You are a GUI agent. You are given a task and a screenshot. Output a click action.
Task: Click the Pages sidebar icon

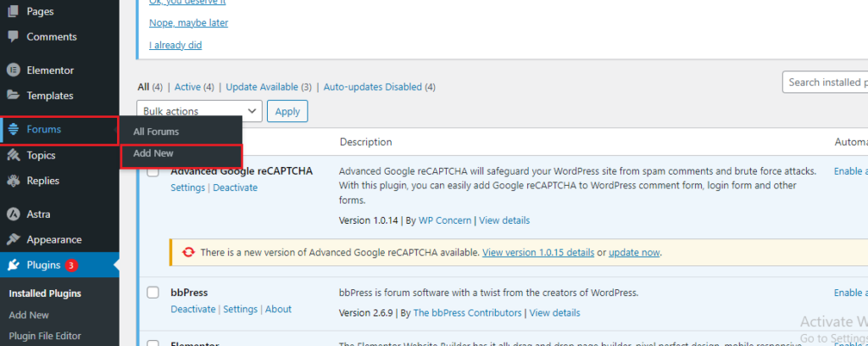point(14,11)
